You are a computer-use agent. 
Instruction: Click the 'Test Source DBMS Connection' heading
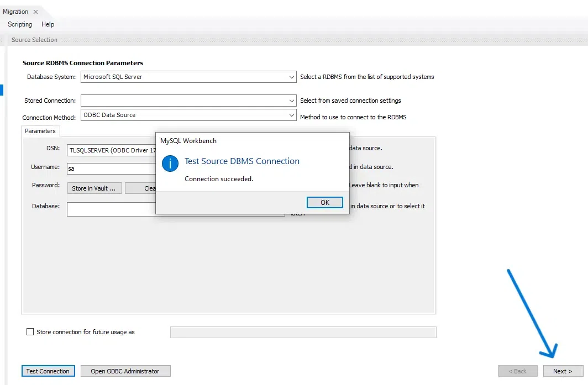[242, 161]
